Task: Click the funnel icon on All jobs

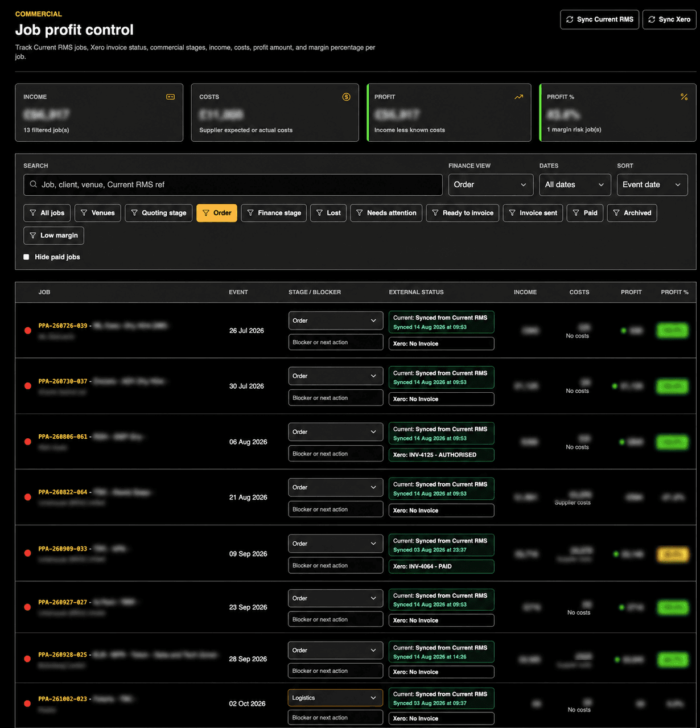Action: (x=33, y=213)
